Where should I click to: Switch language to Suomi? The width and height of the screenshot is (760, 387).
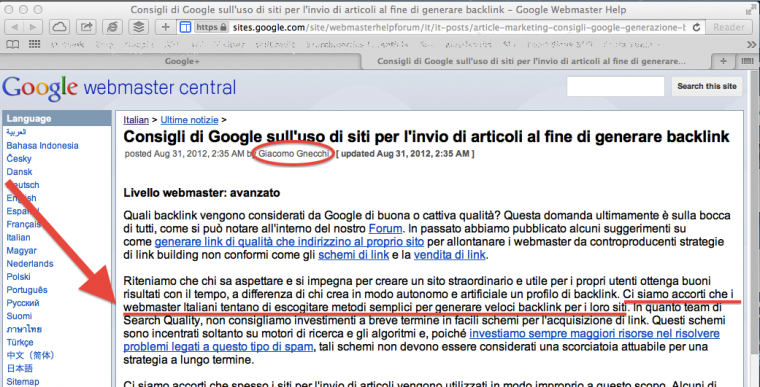(19, 316)
